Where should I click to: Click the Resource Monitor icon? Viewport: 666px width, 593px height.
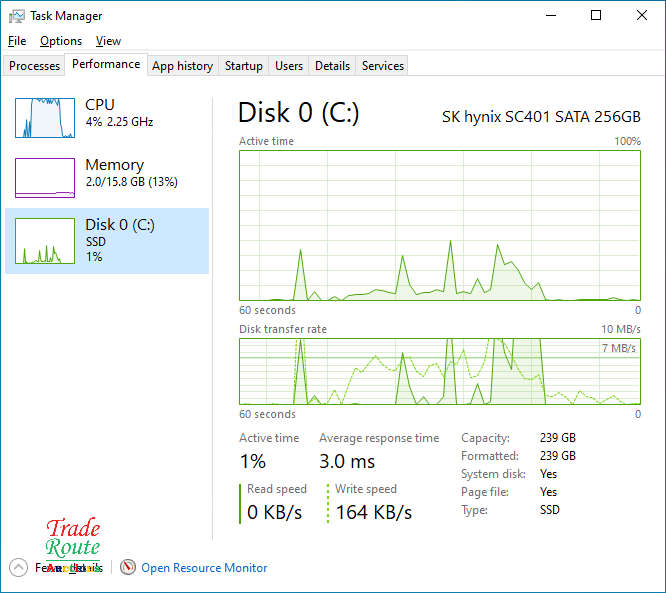(127, 567)
